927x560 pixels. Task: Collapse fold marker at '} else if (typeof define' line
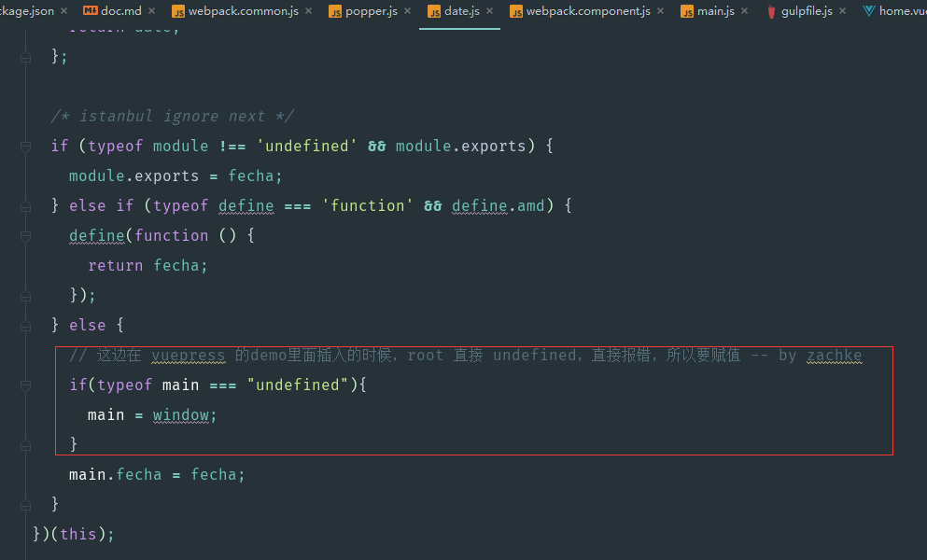click(25, 205)
